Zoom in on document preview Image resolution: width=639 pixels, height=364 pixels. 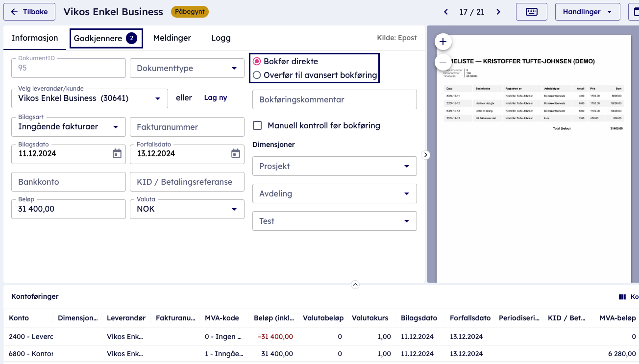click(443, 42)
